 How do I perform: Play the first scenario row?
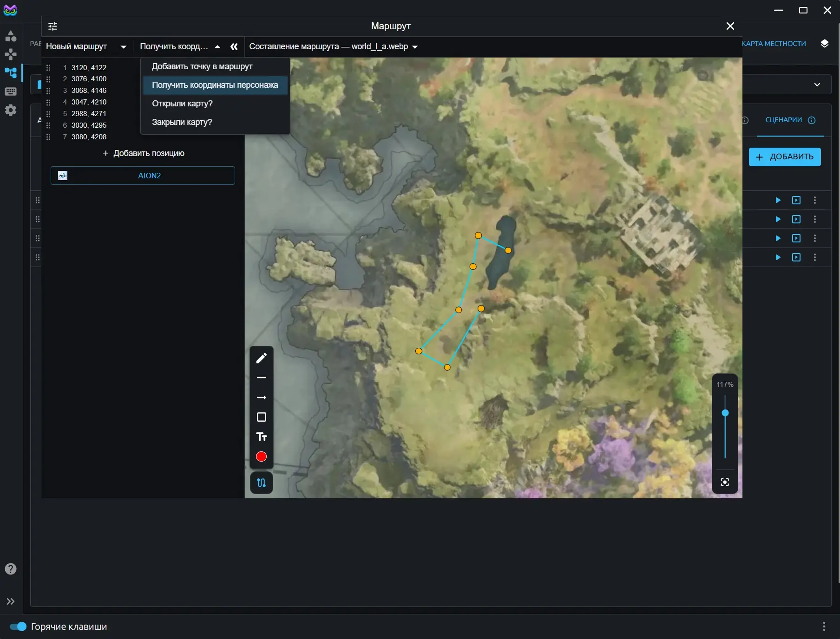[x=778, y=200]
